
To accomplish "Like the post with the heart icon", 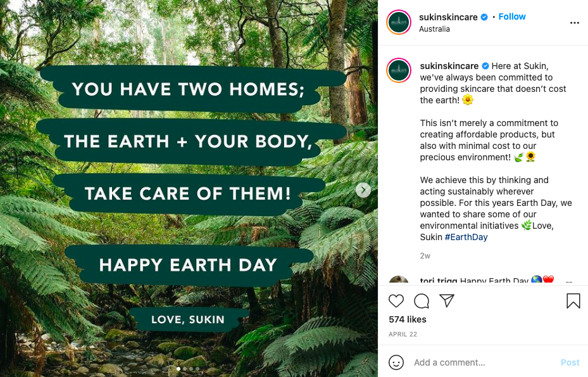I will [x=396, y=301].
